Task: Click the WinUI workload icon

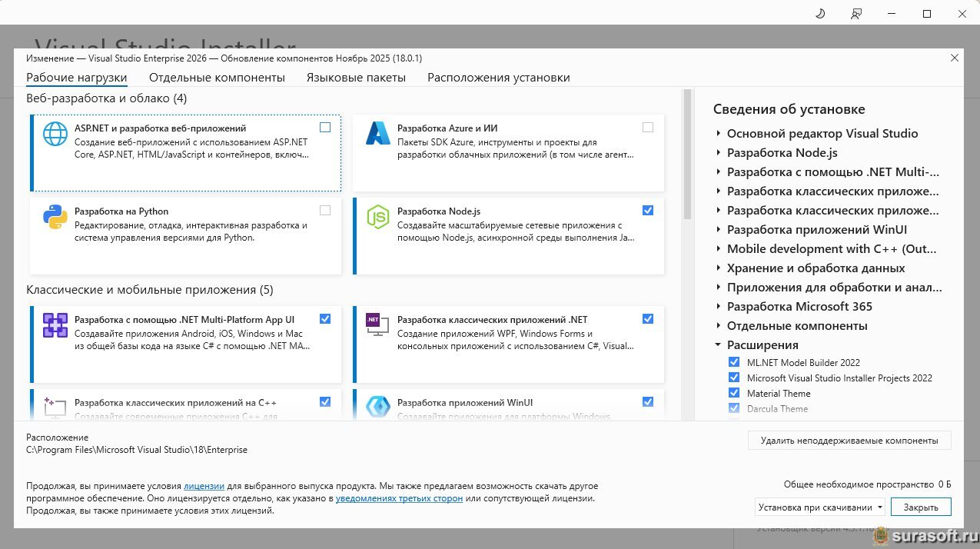Action: 378,407
